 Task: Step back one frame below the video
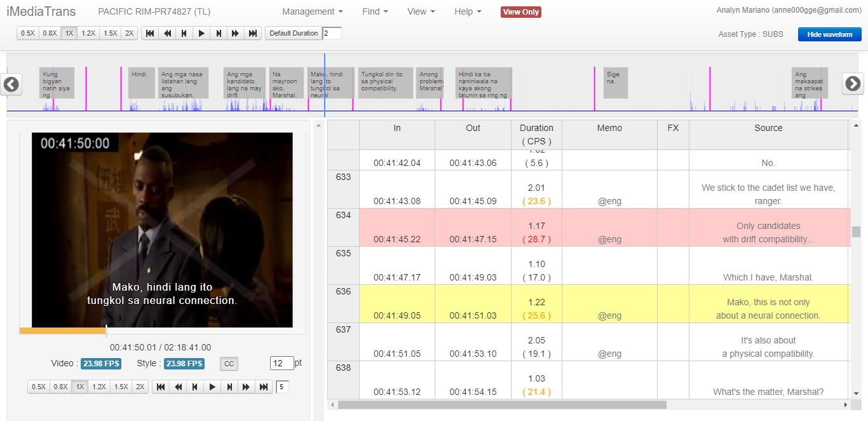(195, 387)
